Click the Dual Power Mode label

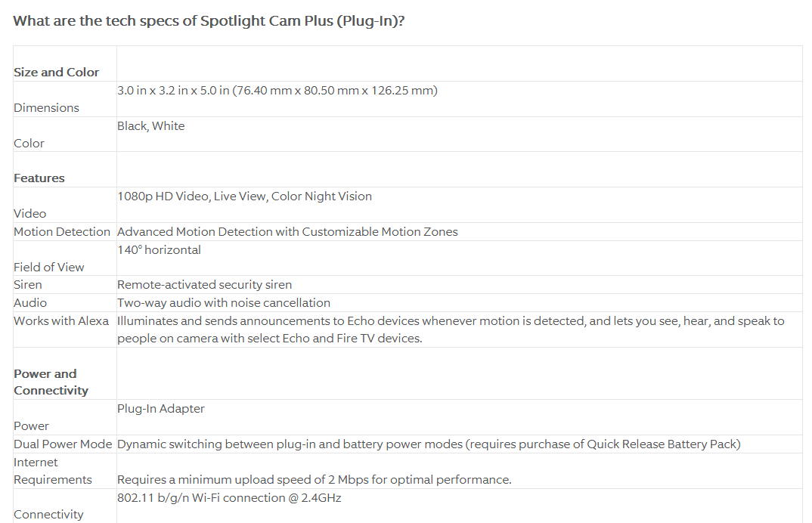click(x=63, y=444)
